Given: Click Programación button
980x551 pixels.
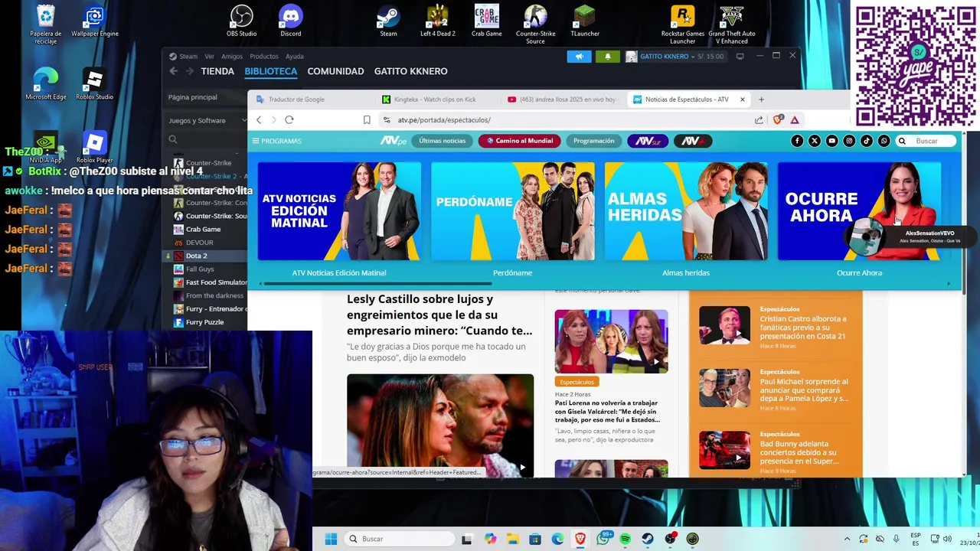Looking at the screenshot, I should pyautogui.click(x=593, y=141).
